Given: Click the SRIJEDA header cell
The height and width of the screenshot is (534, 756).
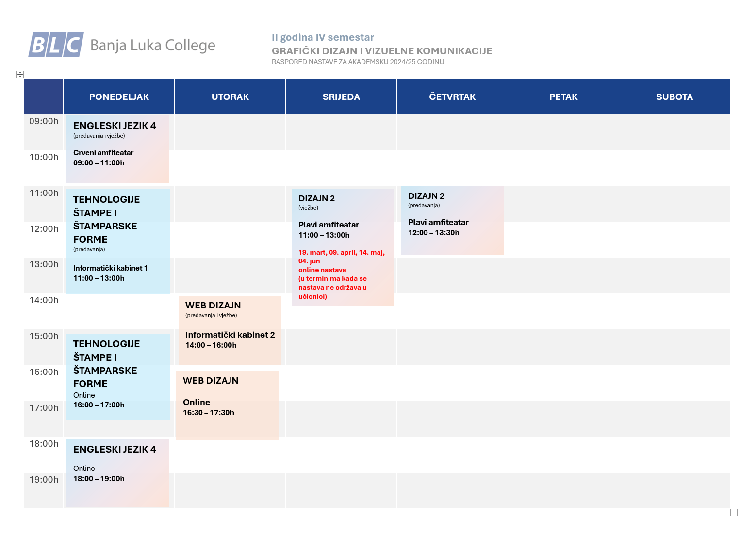Looking at the screenshot, I should coord(341,97).
